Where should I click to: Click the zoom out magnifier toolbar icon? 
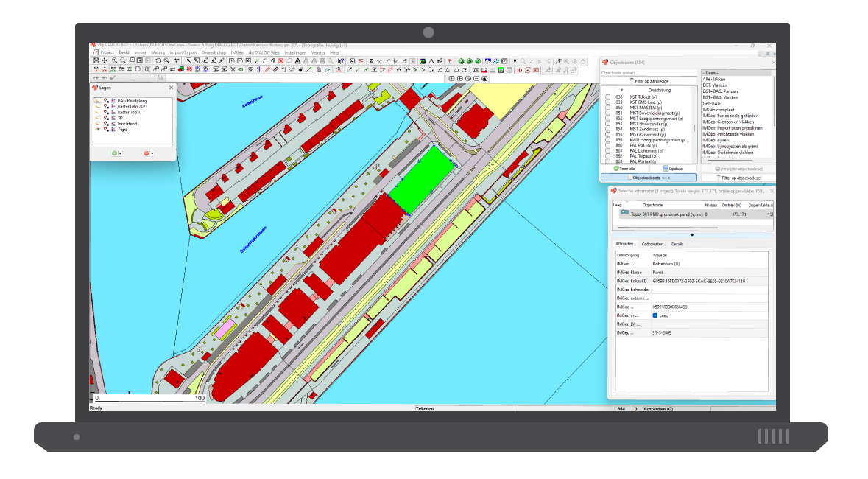click(123, 60)
